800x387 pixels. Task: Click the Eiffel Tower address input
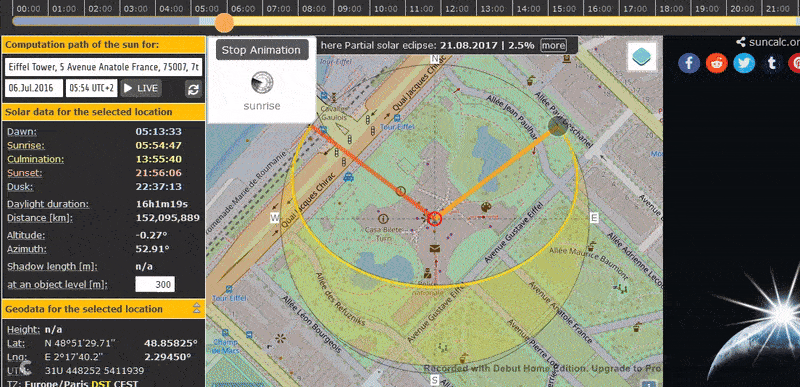click(104, 67)
